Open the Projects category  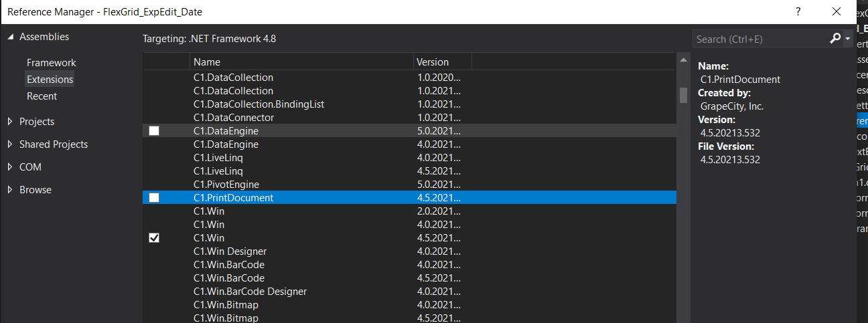click(37, 122)
